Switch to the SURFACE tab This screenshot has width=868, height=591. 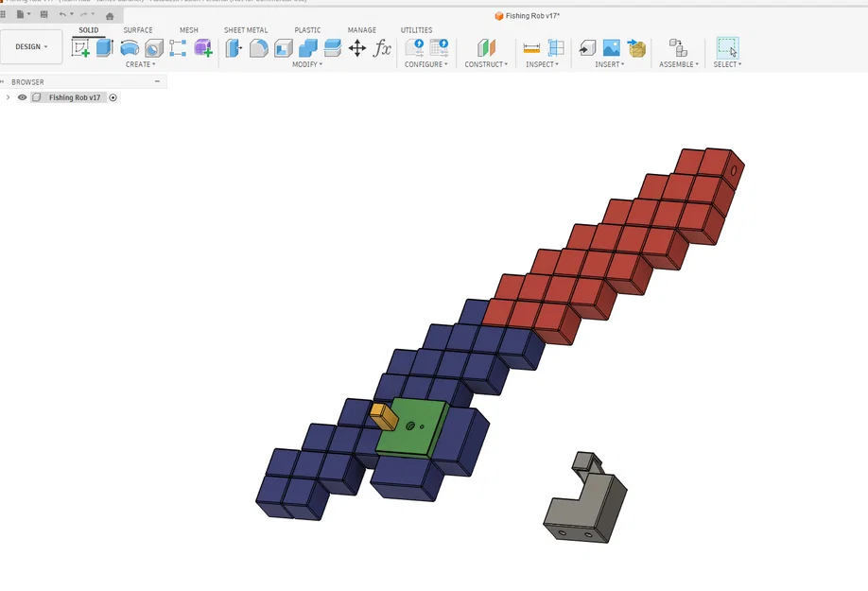pyautogui.click(x=138, y=30)
